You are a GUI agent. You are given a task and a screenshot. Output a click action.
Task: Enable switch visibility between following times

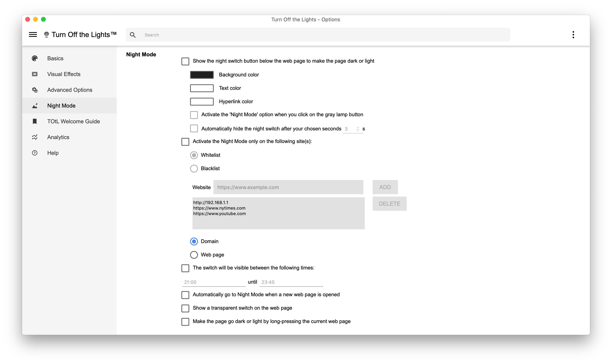[185, 268]
